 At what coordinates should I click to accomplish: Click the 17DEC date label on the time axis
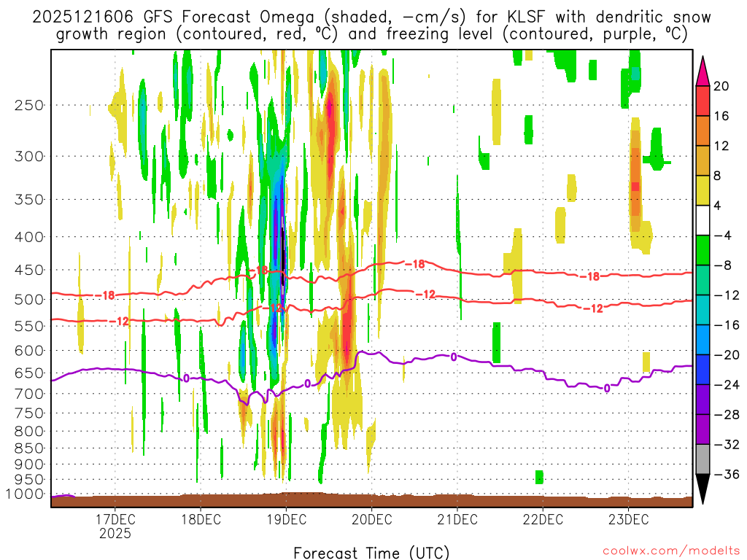tap(115, 519)
